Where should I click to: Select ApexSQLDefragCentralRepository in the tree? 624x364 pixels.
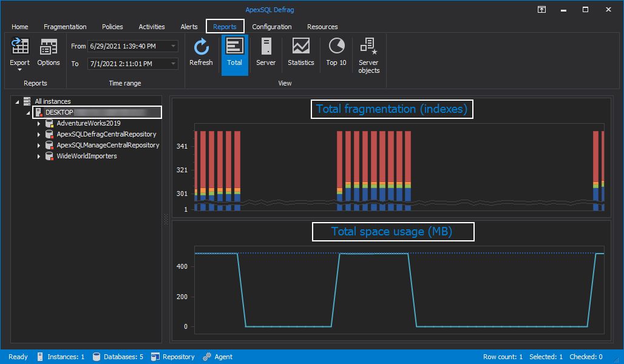click(106, 134)
